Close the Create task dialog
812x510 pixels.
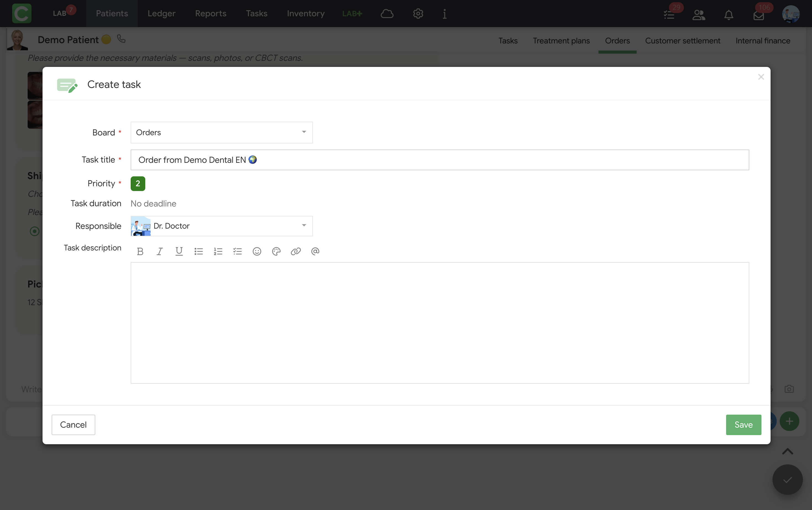(761, 77)
